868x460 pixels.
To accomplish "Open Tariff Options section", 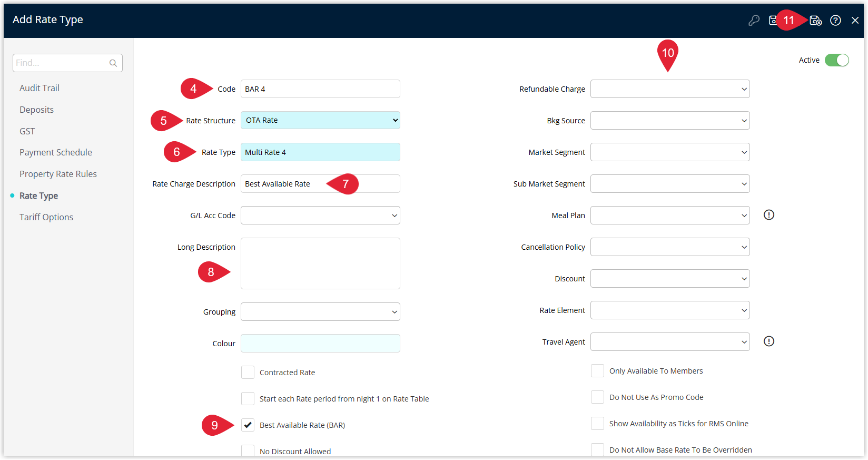I will pos(46,217).
